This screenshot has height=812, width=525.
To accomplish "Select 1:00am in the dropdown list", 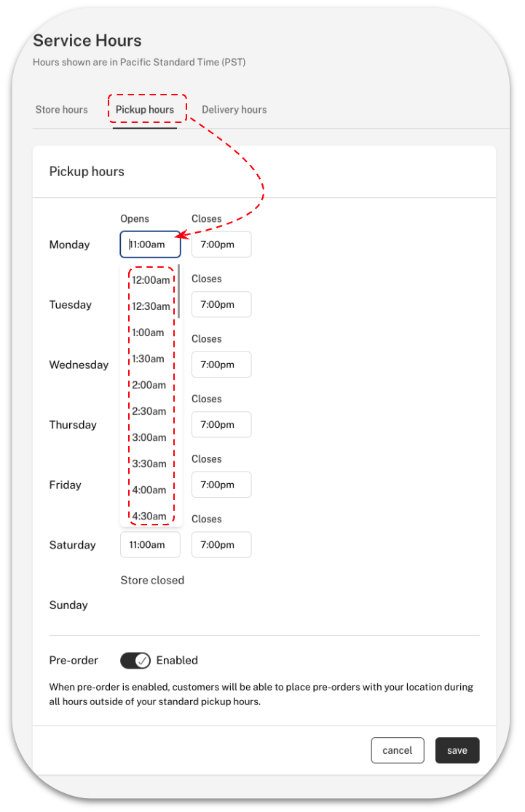I will point(149,333).
